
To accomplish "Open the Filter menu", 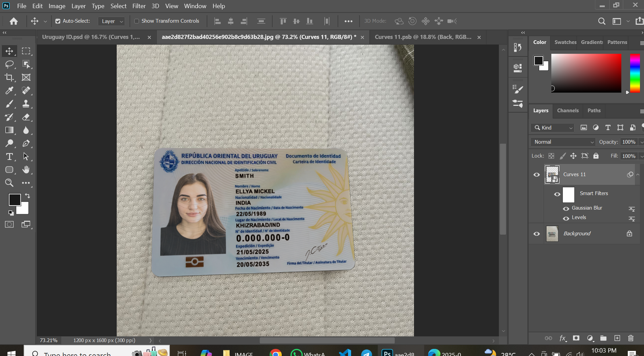I will point(139,6).
